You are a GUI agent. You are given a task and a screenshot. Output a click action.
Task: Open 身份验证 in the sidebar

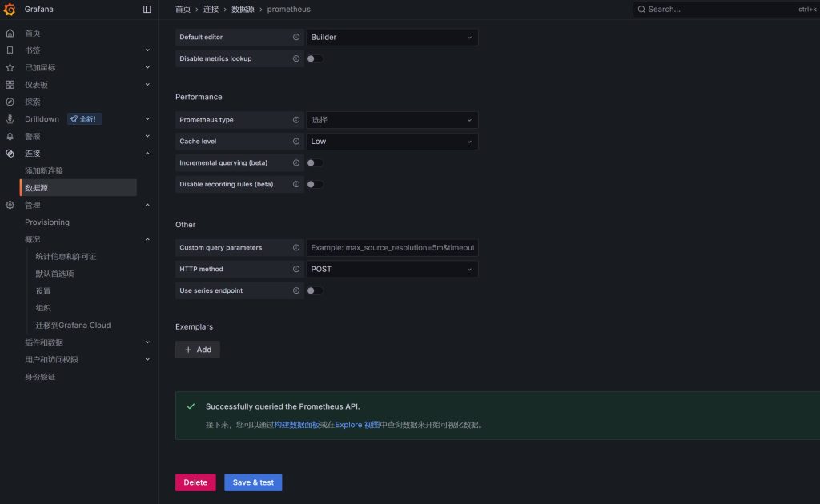(x=40, y=377)
